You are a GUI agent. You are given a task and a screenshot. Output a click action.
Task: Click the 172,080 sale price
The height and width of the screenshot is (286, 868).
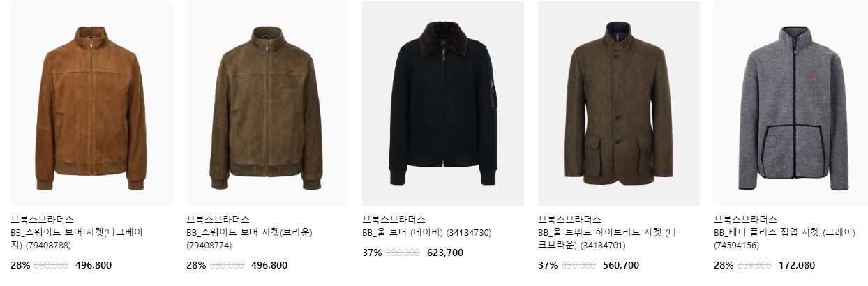point(797,265)
